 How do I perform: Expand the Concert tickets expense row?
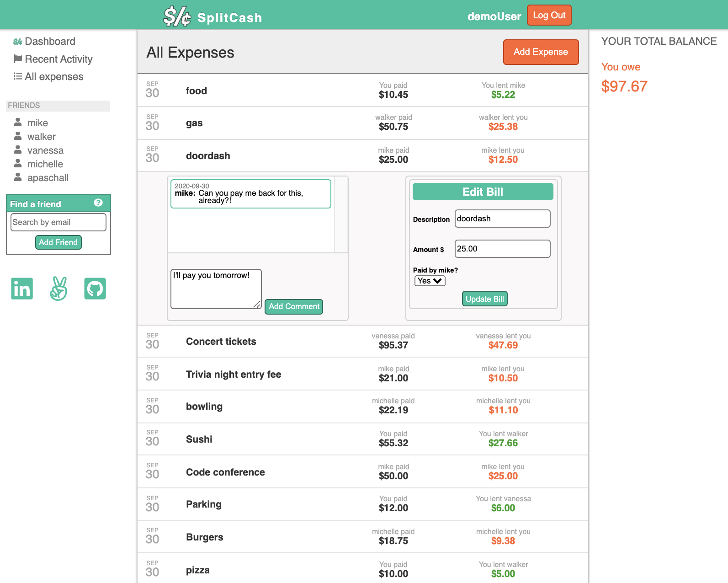[x=363, y=341]
